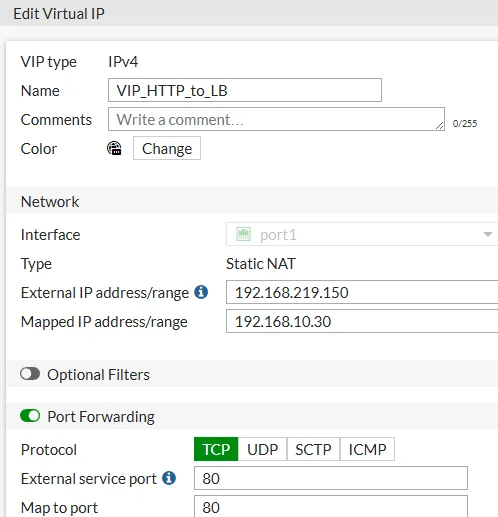This screenshot has height=517, width=498.
Task: Click the comment box resize handle
Action: (440, 125)
